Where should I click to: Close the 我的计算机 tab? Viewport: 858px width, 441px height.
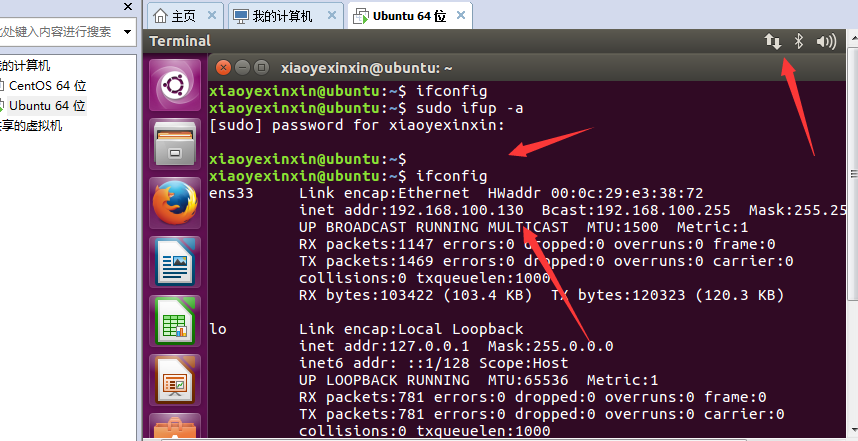coord(332,15)
